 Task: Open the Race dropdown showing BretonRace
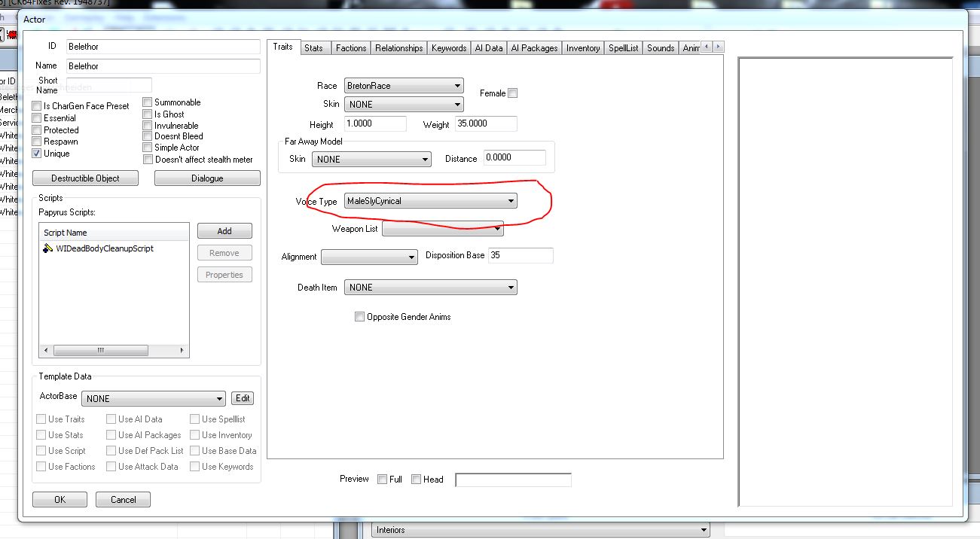click(404, 86)
